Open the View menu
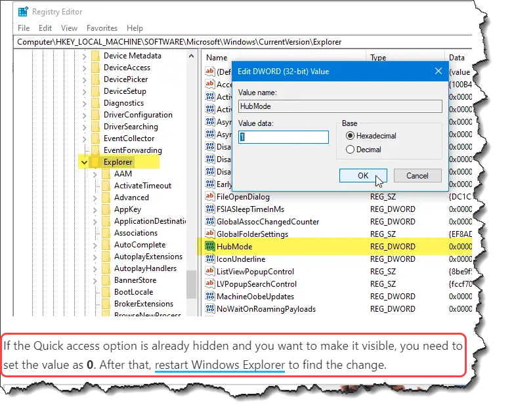 (x=69, y=28)
